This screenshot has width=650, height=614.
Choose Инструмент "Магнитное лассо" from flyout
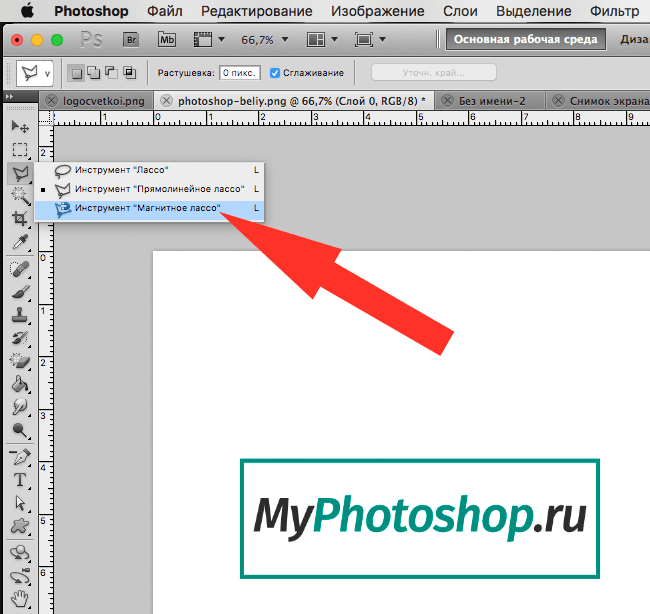(148, 208)
